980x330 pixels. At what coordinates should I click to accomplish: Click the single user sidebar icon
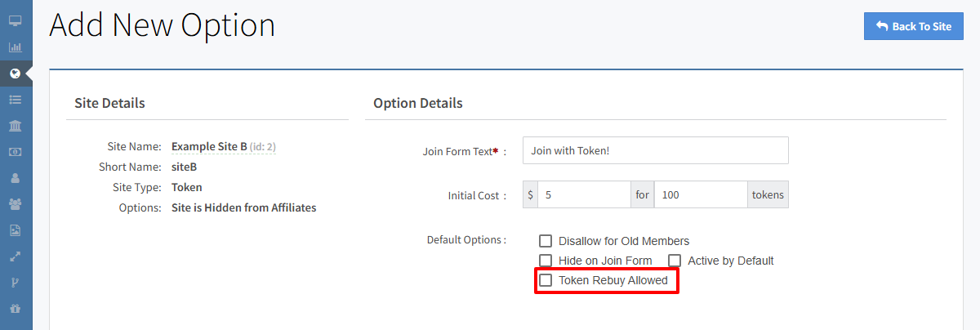tap(15, 177)
